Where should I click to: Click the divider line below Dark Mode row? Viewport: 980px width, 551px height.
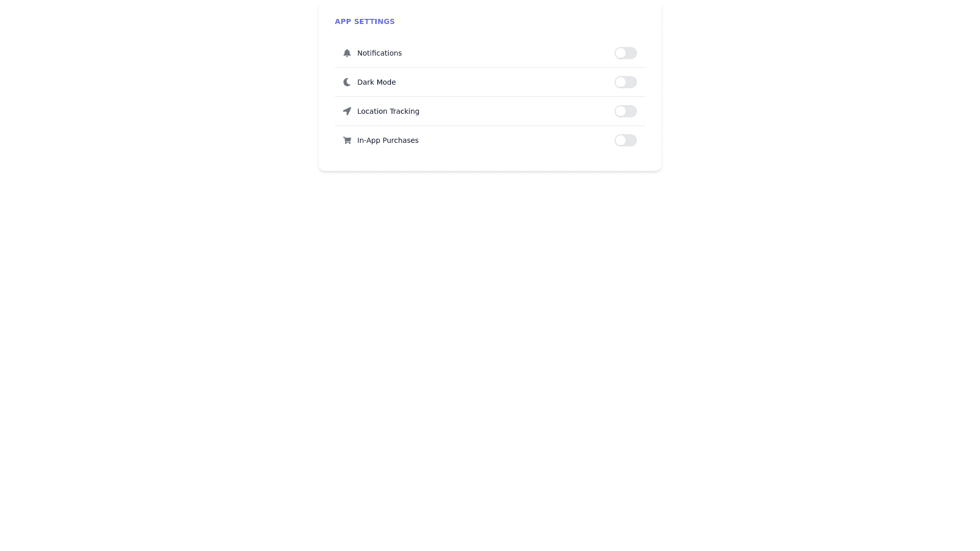pos(490,96)
